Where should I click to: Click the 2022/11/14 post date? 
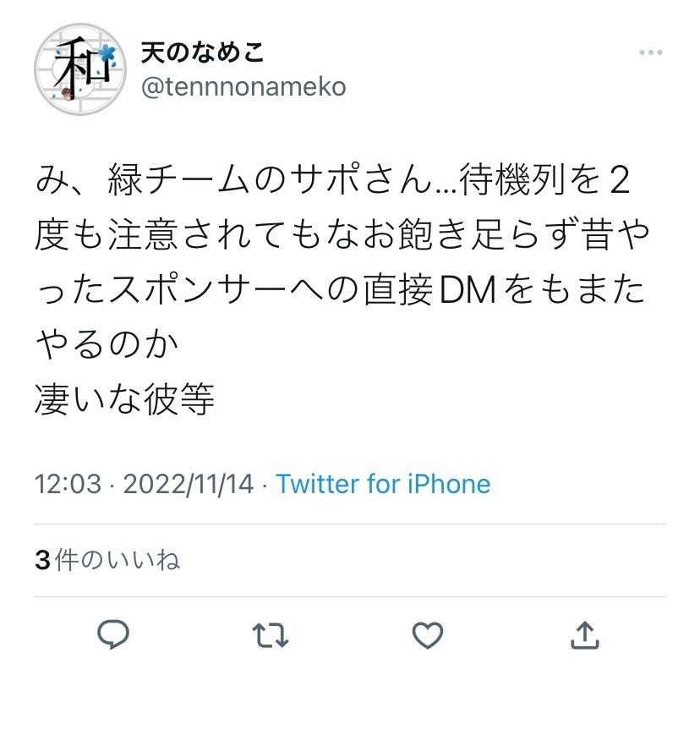[x=189, y=485]
